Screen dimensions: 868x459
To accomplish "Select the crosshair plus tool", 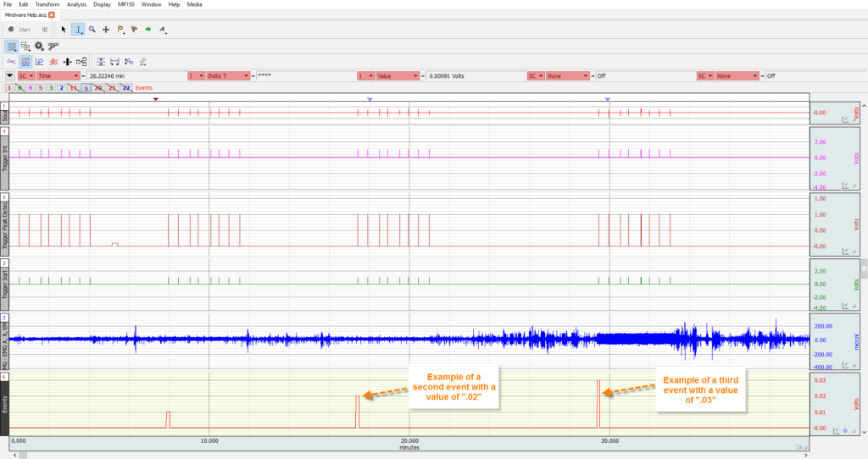I will pyautogui.click(x=106, y=30).
